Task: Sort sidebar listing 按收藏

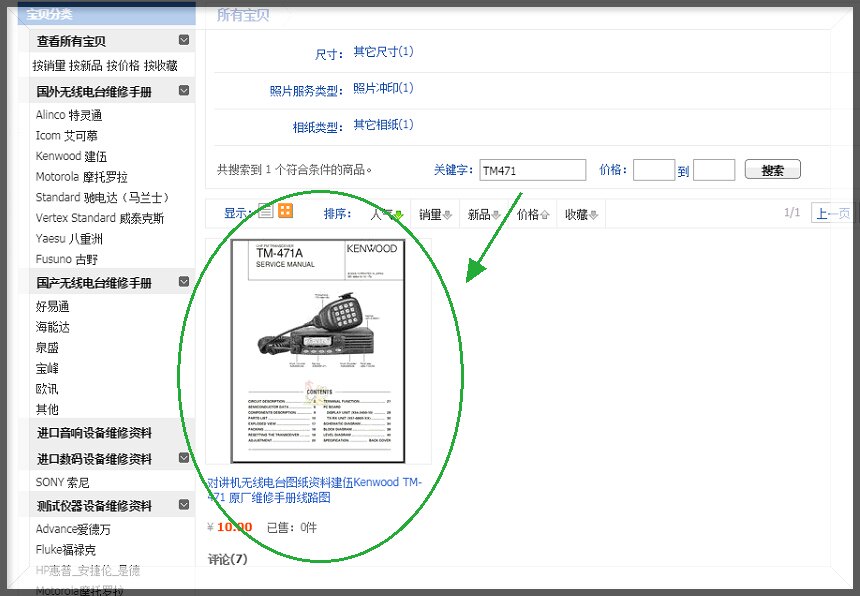Action: coord(161,66)
